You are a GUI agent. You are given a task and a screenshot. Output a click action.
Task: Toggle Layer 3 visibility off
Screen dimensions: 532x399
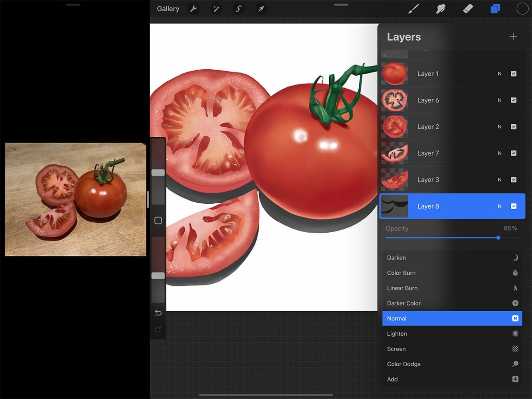514,180
